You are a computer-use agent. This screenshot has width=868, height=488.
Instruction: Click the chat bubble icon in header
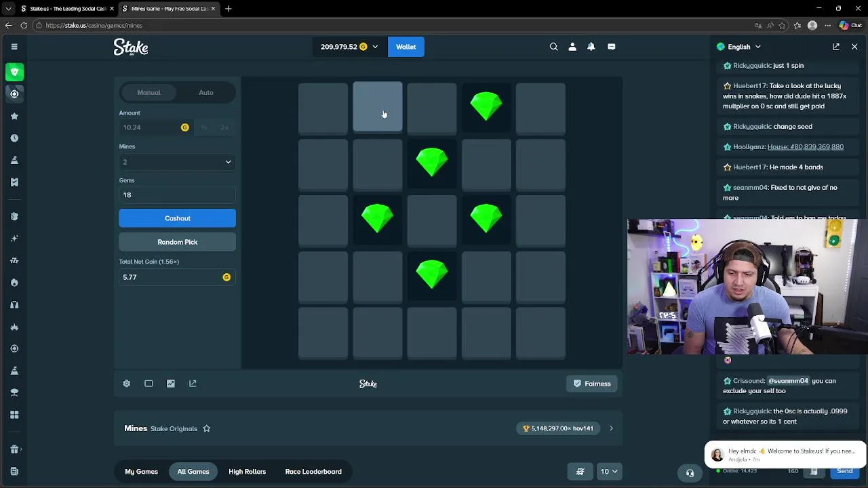(x=612, y=47)
